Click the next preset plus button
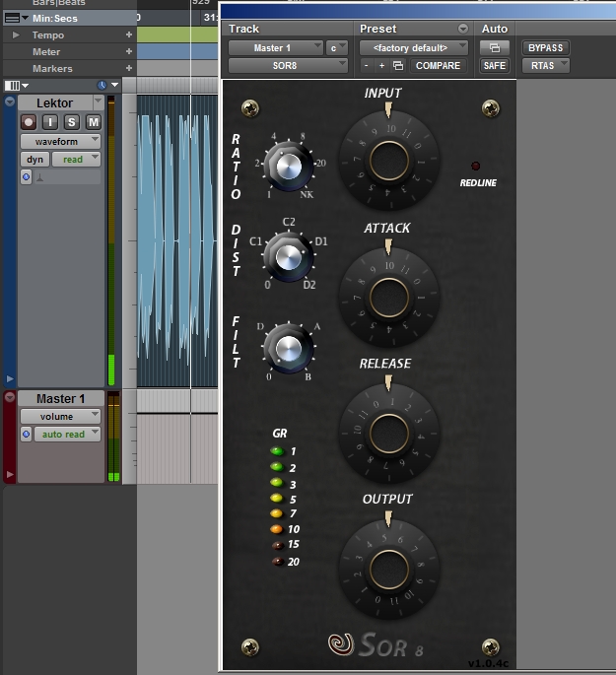616x675 pixels. click(x=381, y=66)
